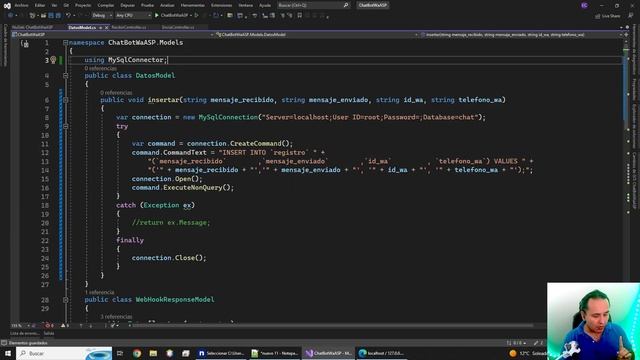Click the taskbar Buscar search box
The width and height of the screenshot is (640, 360).
click(64, 353)
